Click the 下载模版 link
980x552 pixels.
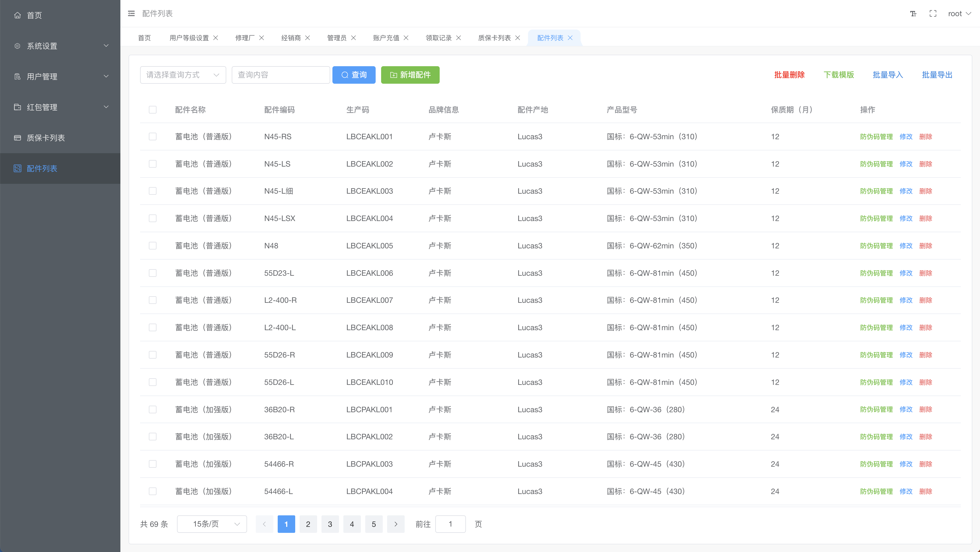coord(839,75)
